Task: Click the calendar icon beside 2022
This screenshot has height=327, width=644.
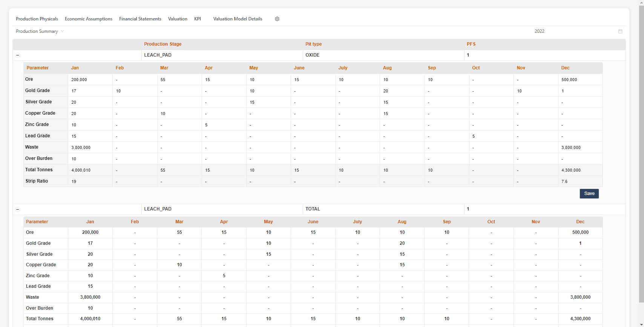Action: pos(620,31)
